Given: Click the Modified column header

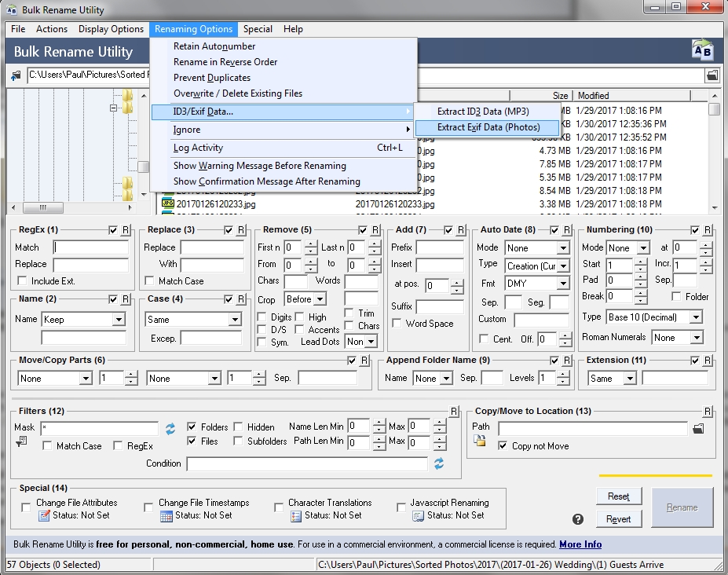Looking at the screenshot, I should (x=632, y=96).
